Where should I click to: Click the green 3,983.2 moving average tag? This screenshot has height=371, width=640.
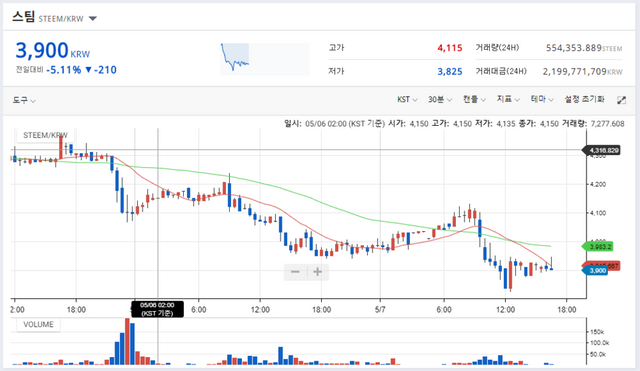(598, 247)
